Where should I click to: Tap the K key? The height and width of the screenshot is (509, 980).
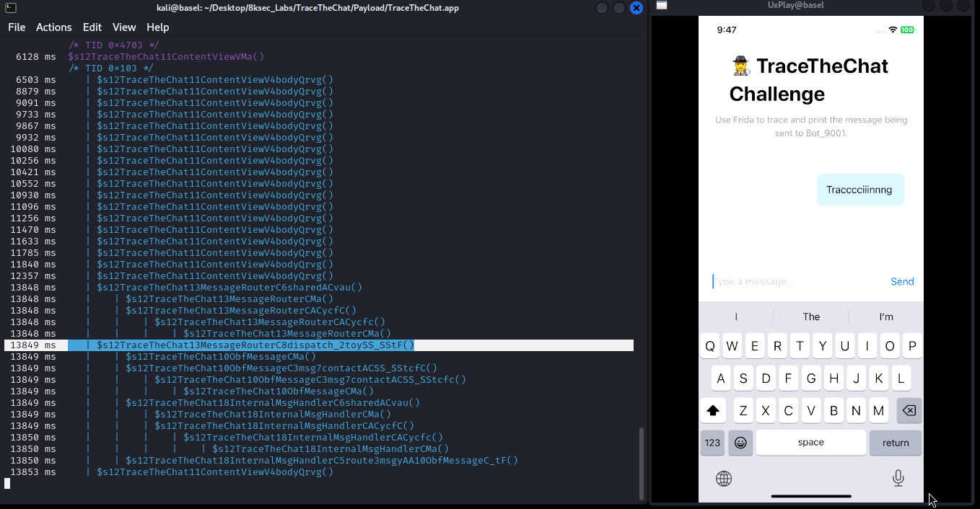(x=878, y=379)
